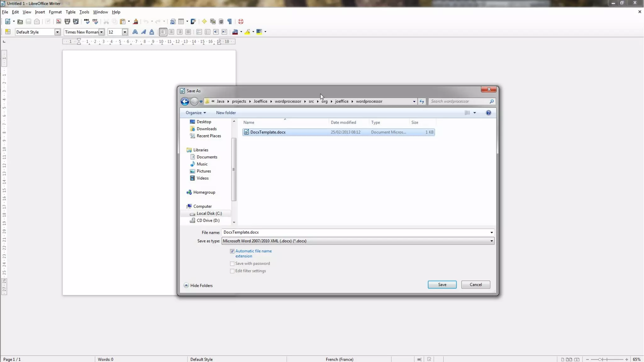The width and height of the screenshot is (644, 362).
Task: Open the Format menu
Action: (x=55, y=12)
